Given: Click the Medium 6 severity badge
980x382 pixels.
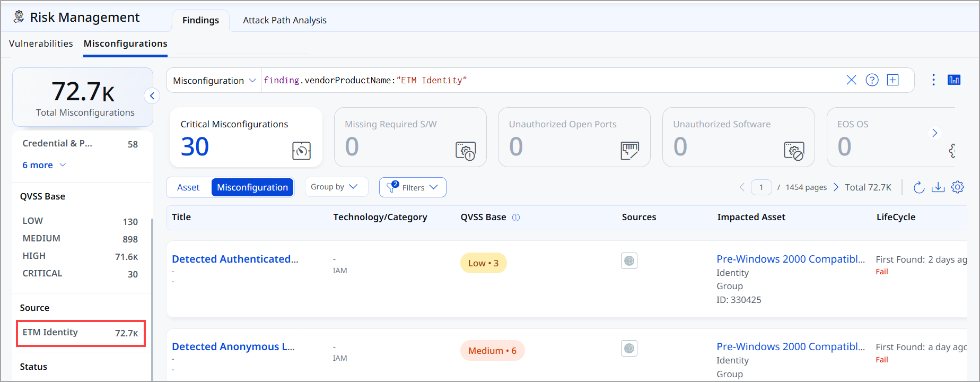Looking at the screenshot, I should click(x=492, y=351).
